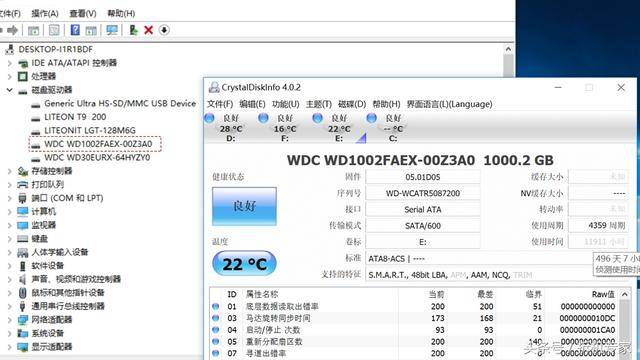640x360 pixels.
Task: Click the firmware field 05.01D05
Action: (422, 177)
